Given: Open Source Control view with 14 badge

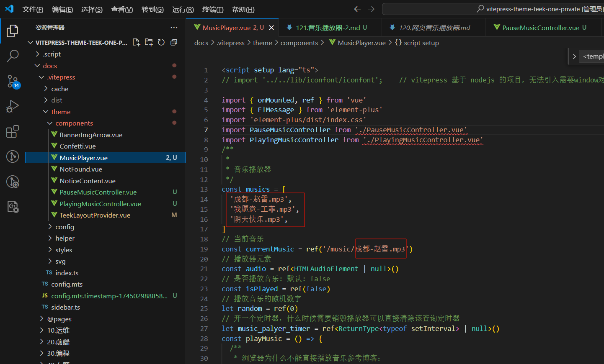Looking at the screenshot, I should pos(13,81).
